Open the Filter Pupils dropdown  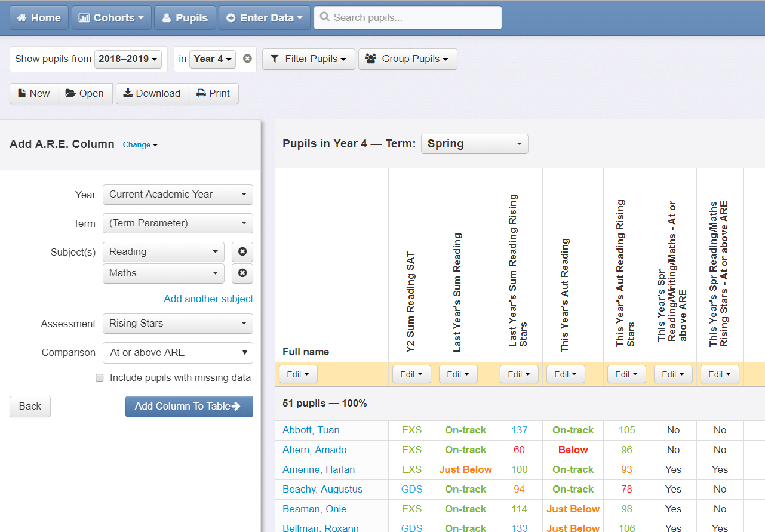coord(309,59)
